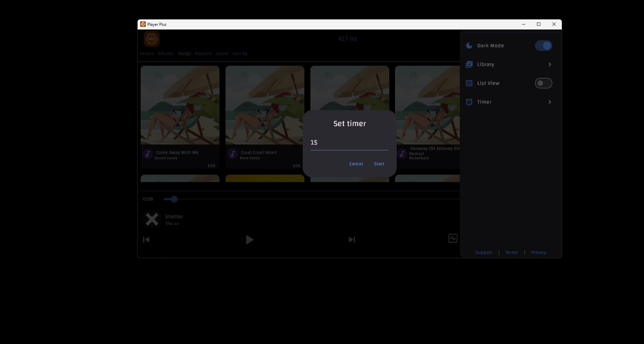This screenshot has width=644, height=344.
Task: Open the Privacy link
Action: pyautogui.click(x=539, y=252)
